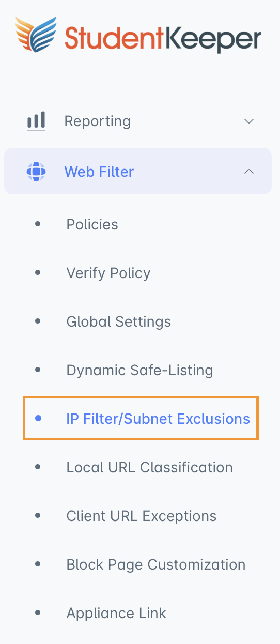
Task: Open the Policies page
Action: coord(92,224)
